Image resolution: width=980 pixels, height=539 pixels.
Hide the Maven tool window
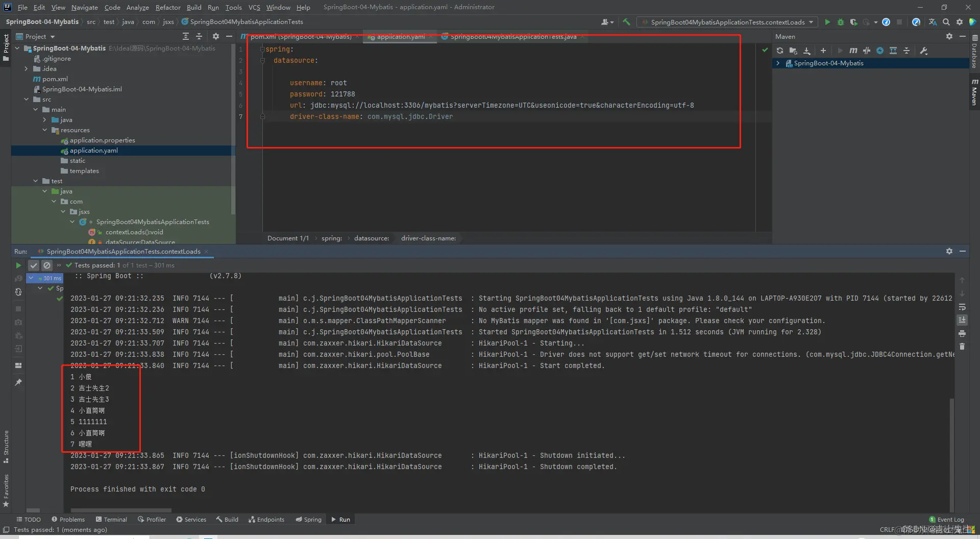click(x=963, y=36)
